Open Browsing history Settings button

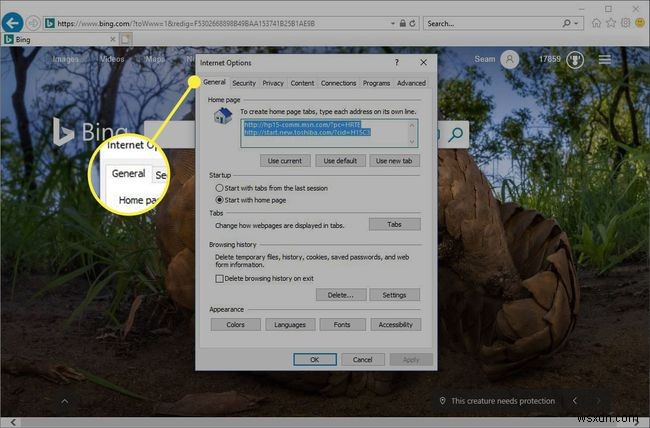[x=394, y=295]
